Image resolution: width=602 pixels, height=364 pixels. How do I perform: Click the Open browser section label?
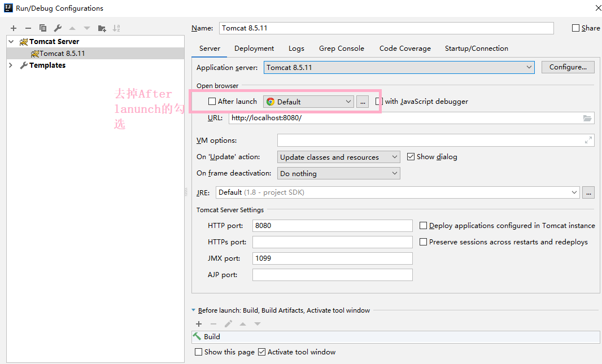[217, 86]
